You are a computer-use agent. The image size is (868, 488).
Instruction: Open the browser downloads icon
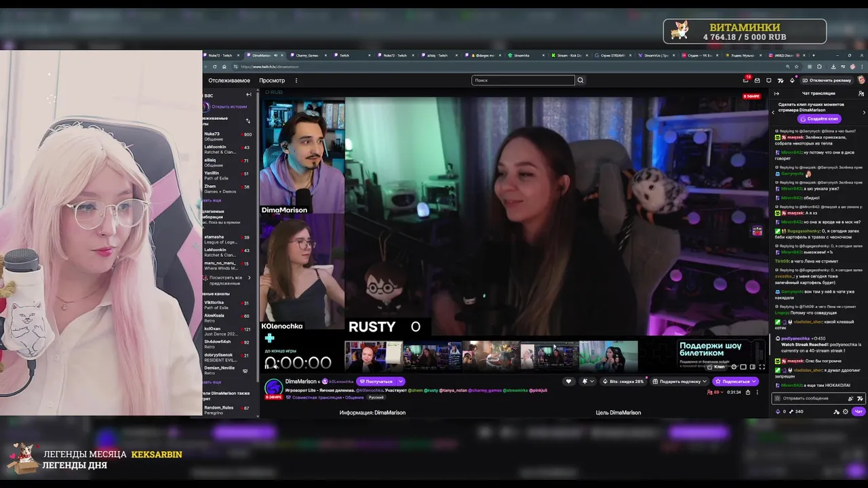(x=833, y=66)
